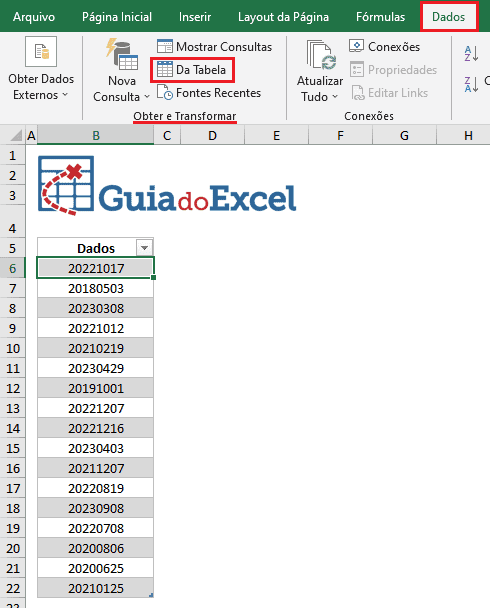Image resolution: width=490 pixels, height=608 pixels.
Task: Select cell containing 20210125
Action: 96,588
